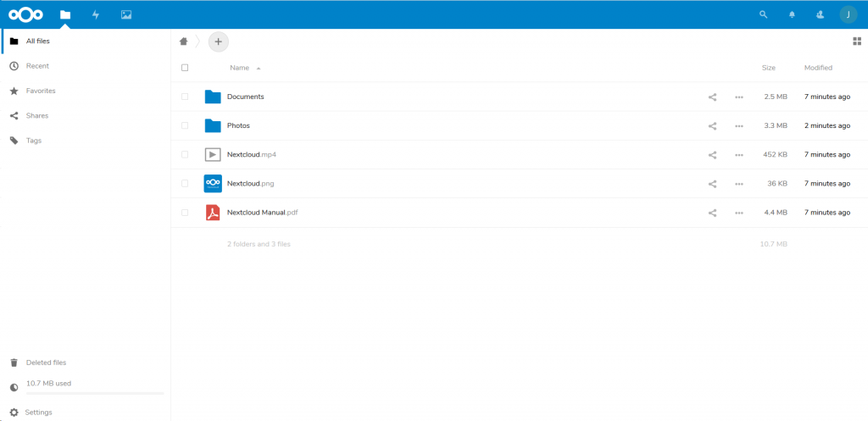Open the Gallery picture icon
868x421 pixels.
(x=126, y=15)
